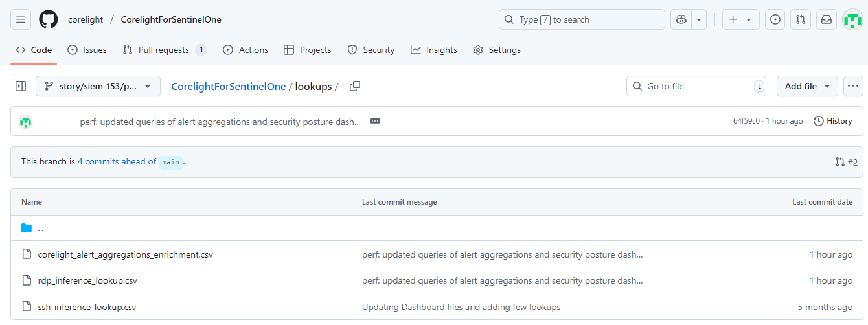Click the 'Last commit date' column header
Image resolution: width=868 pixels, height=325 pixels.
pyautogui.click(x=823, y=202)
